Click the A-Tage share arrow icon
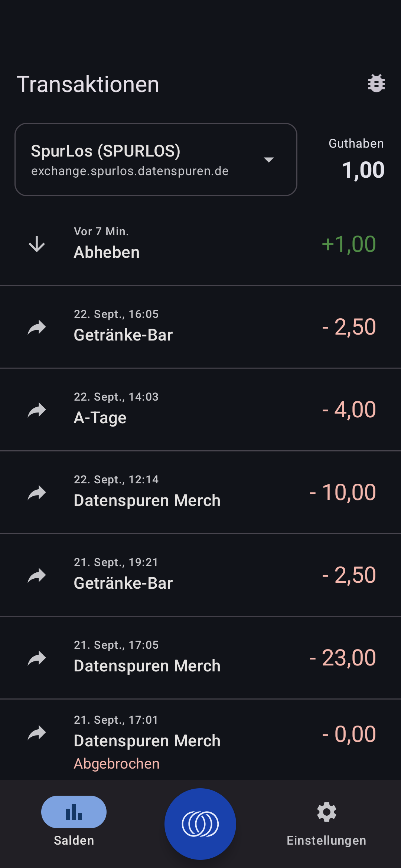The height and width of the screenshot is (868, 401). (x=37, y=410)
